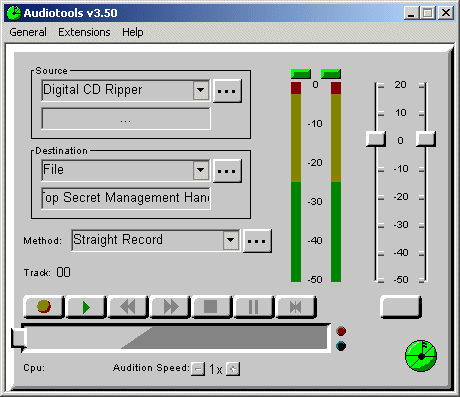
Task: Open the Destination File dropdown
Action: [201, 170]
